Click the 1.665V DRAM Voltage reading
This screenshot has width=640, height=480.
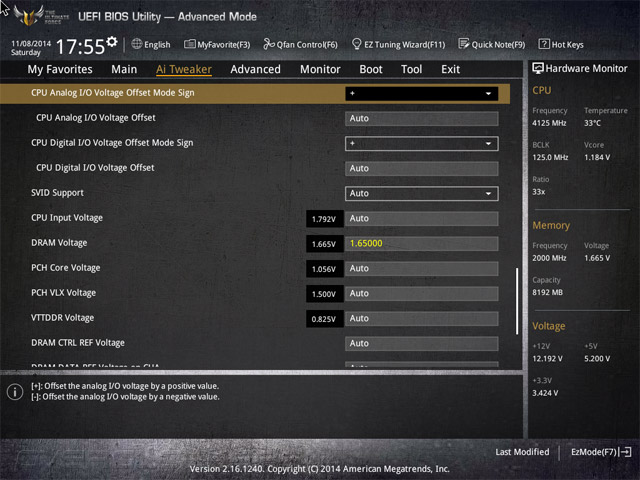(x=324, y=244)
